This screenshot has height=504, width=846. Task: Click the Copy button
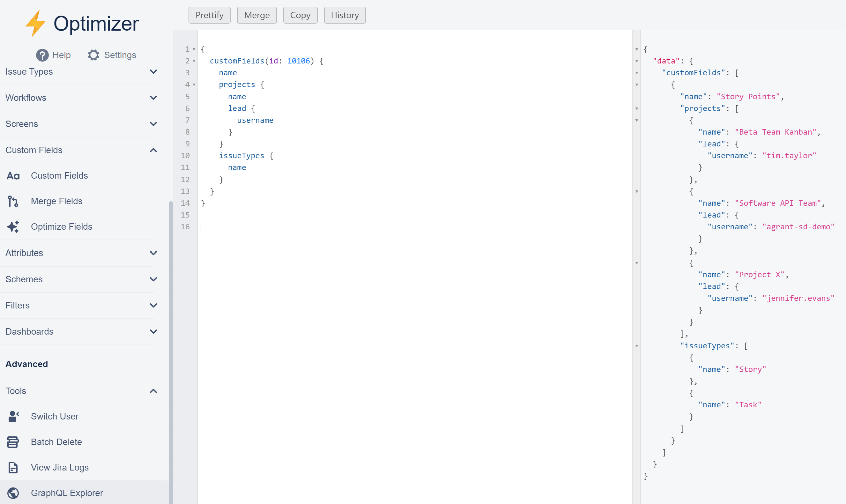pyautogui.click(x=300, y=15)
